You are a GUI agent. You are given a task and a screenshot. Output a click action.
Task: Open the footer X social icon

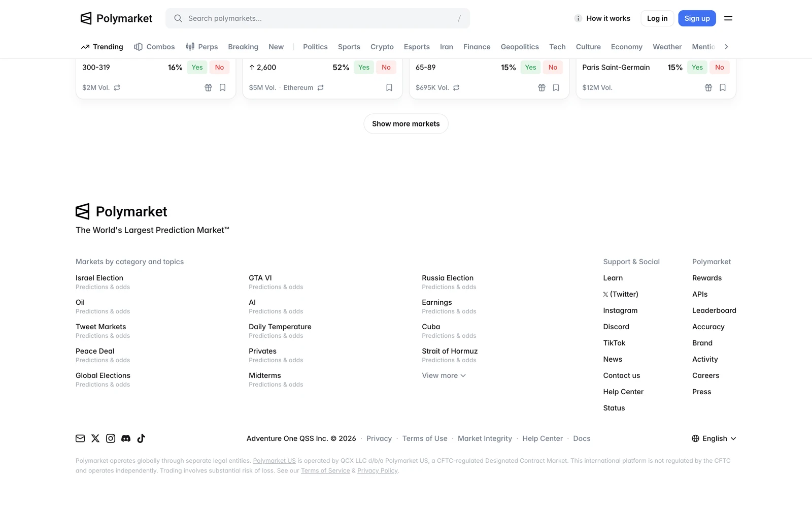[95, 438]
